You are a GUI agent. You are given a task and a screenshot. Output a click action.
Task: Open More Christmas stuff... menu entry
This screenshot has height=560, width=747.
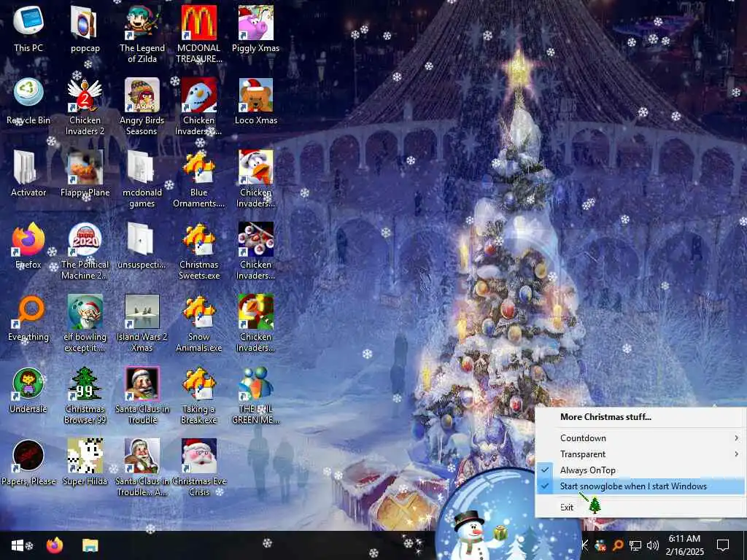640,417
